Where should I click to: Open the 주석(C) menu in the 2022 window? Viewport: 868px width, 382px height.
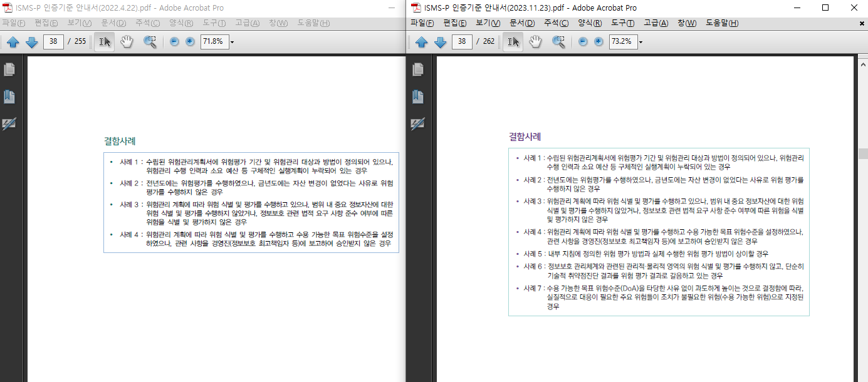click(147, 22)
